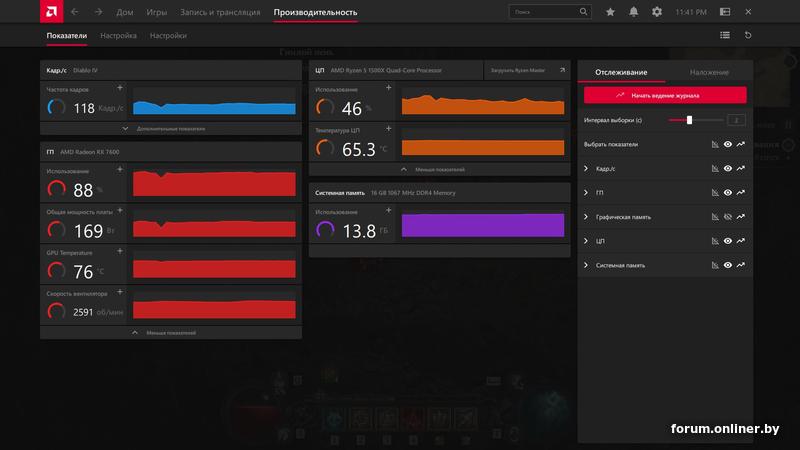800x450 pixels.
Task: Collapse Меньше показателей under GPU panel
Action: pos(171,333)
